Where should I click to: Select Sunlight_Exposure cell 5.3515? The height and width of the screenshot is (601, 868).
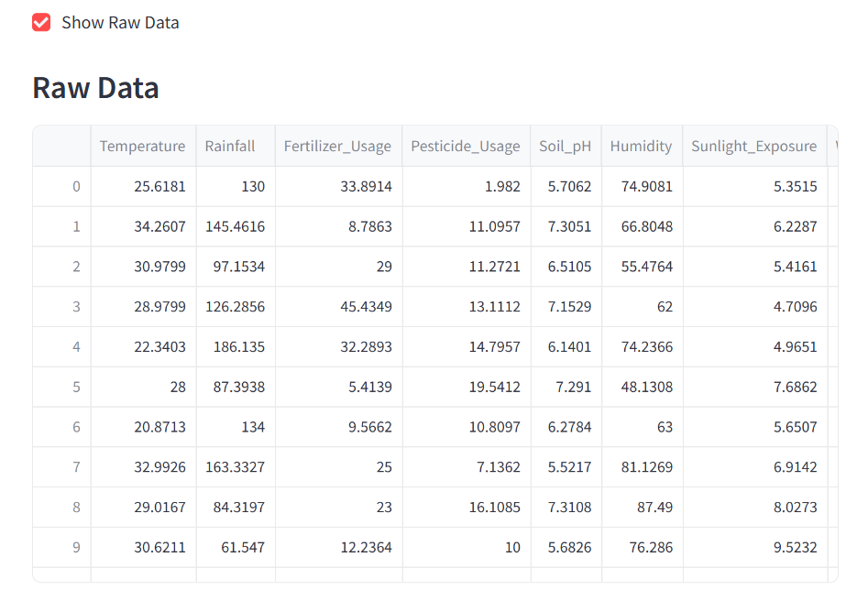coord(755,187)
